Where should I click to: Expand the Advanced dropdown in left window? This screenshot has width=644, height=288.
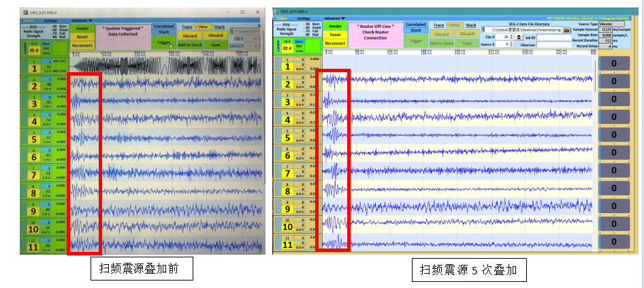[x=81, y=20]
